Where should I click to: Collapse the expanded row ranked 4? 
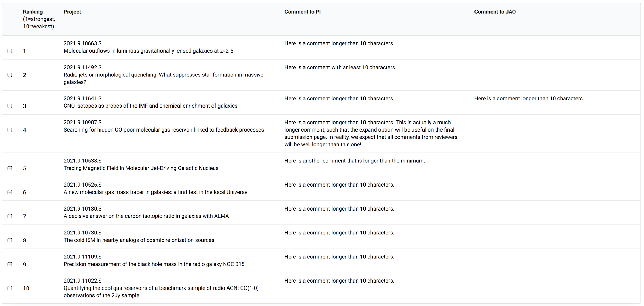click(10, 130)
